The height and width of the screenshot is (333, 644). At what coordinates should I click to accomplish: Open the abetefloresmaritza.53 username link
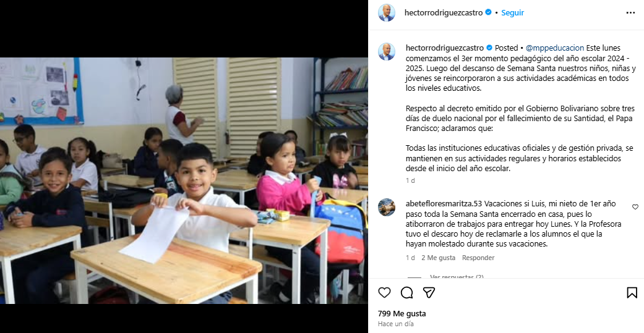coord(443,204)
